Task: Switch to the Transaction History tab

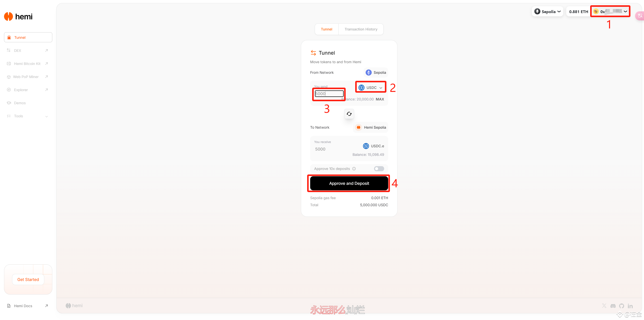Action: pos(361,29)
